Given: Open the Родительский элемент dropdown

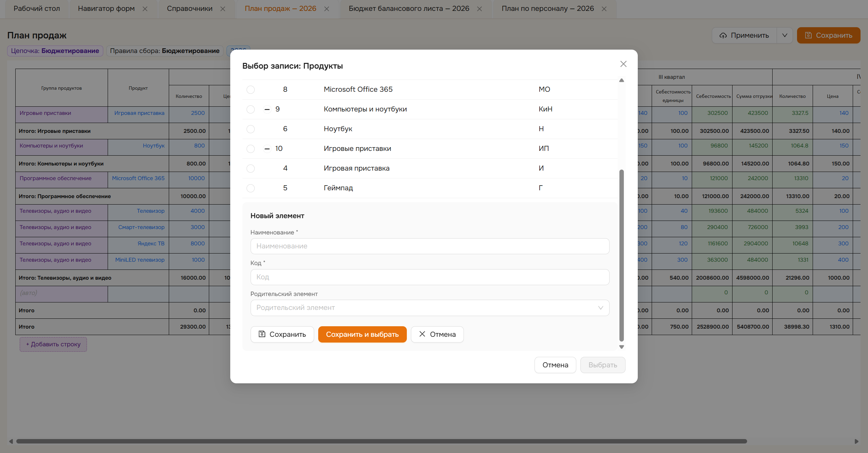Looking at the screenshot, I should click(430, 308).
